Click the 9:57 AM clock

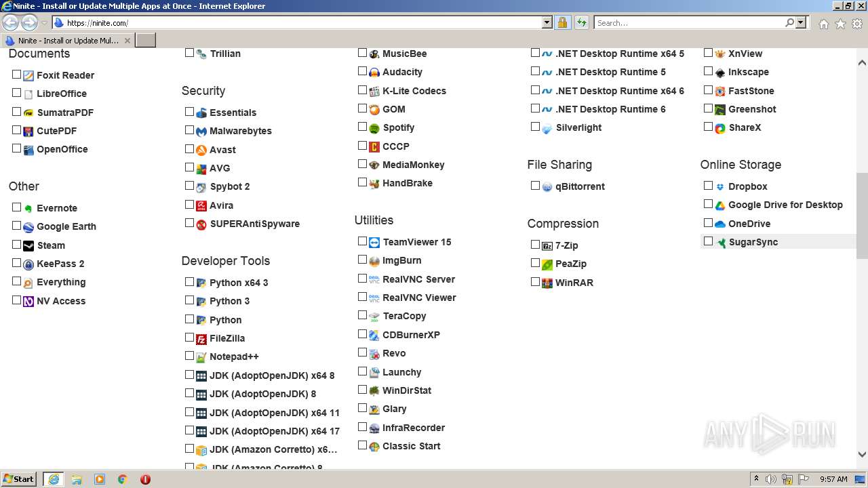[833, 479]
